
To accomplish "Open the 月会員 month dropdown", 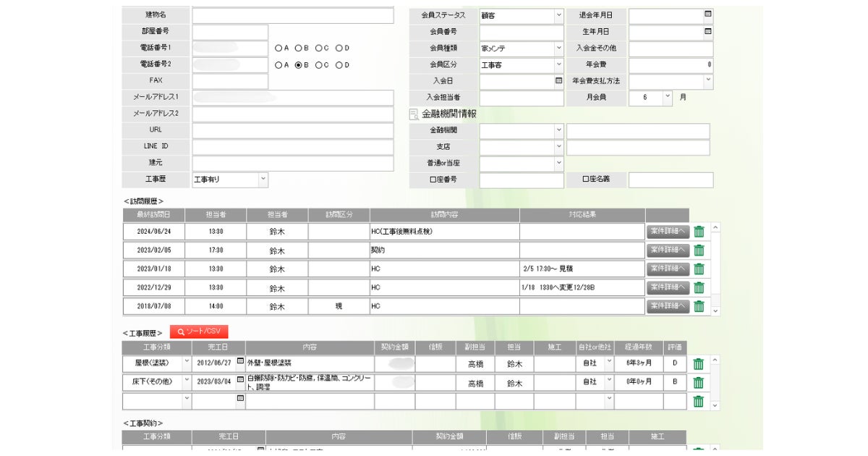I will click(667, 96).
